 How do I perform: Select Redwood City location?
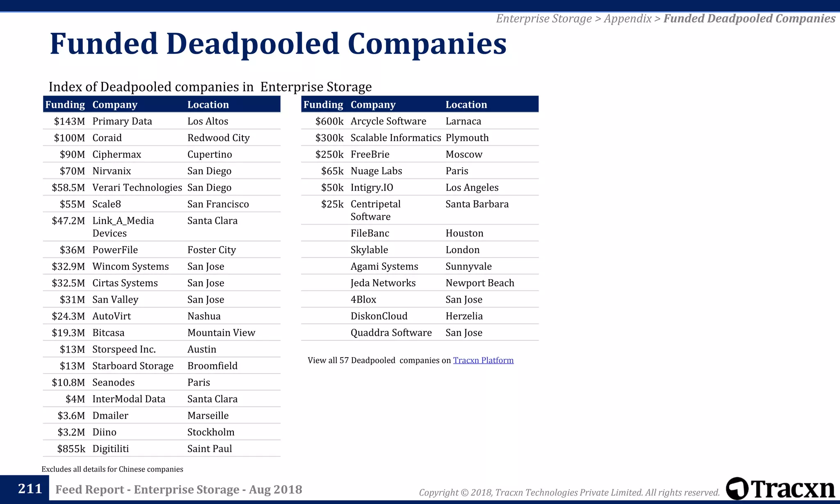coord(219,138)
